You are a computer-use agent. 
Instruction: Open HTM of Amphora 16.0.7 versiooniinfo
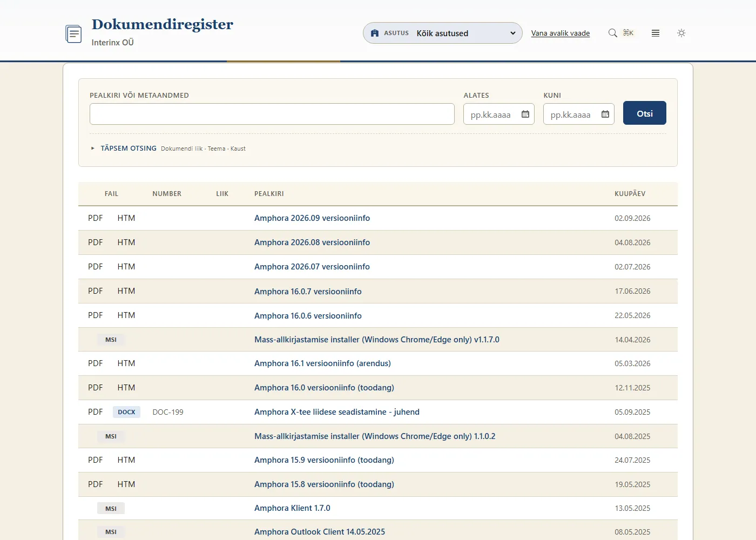126,291
